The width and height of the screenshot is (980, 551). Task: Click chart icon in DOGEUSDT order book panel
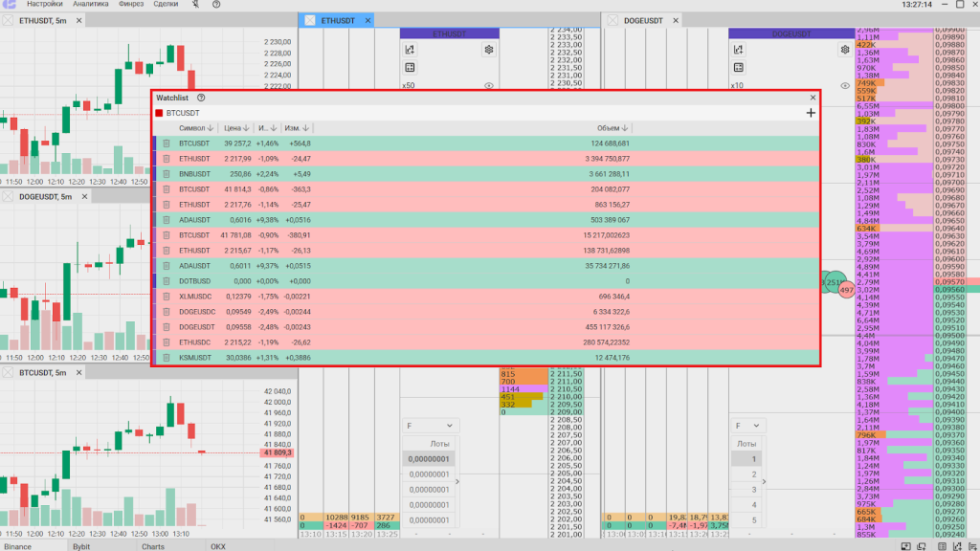point(738,50)
